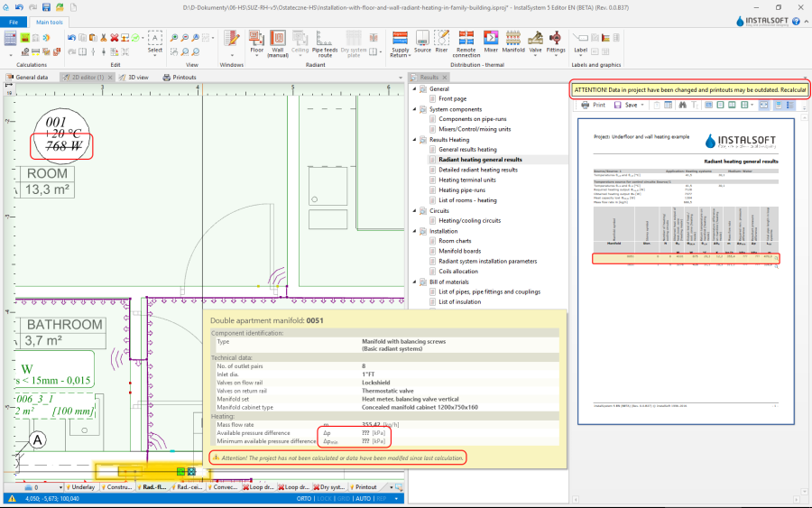Open Heating pipe-runs results page
The width and height of the screenshot is (812, 508).
pos(461,190)
